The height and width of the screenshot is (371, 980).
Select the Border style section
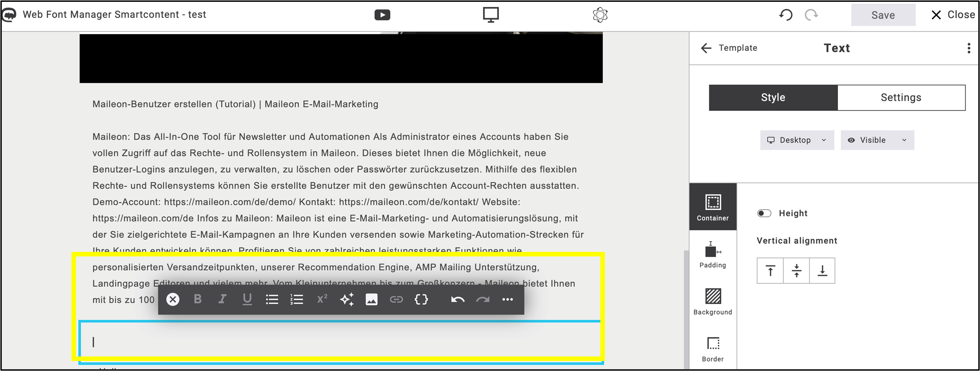713,349
